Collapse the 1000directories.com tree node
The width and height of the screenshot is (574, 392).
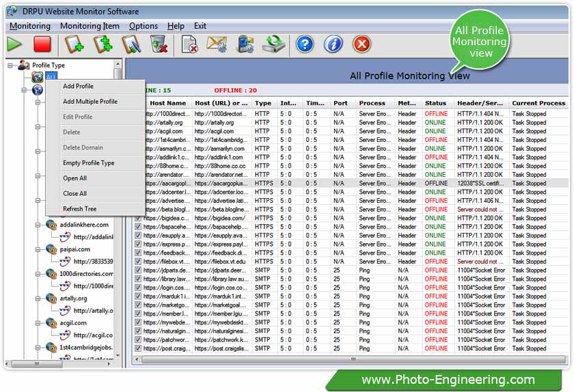coord(38,274)
